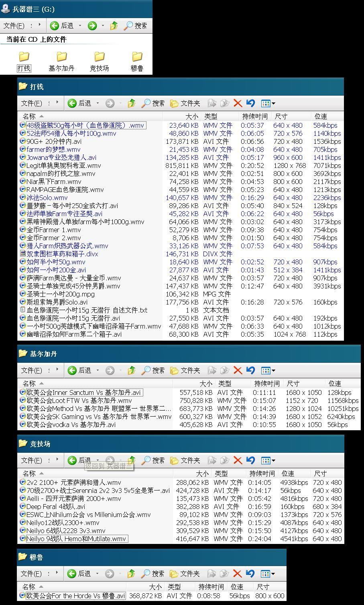
Task: Open the back history arrow in the 兵器谱三 window
Action: [80, 26]
